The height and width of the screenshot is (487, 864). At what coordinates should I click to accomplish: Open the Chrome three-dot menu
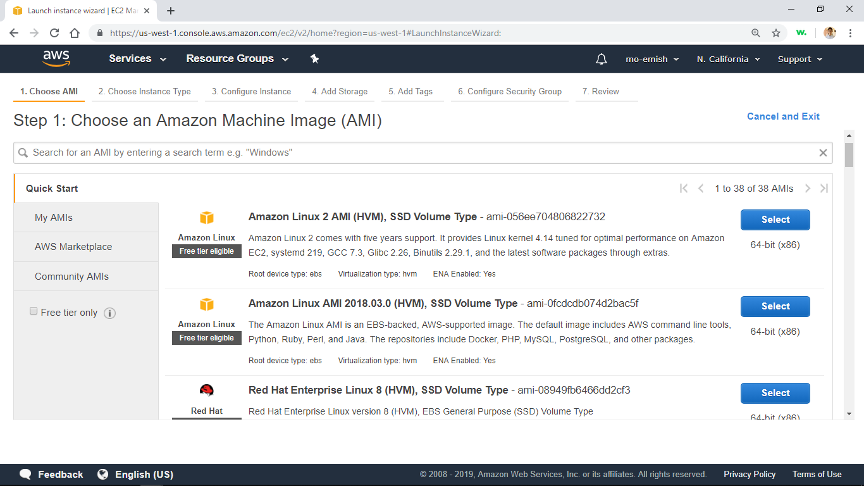tap(850, 33)
